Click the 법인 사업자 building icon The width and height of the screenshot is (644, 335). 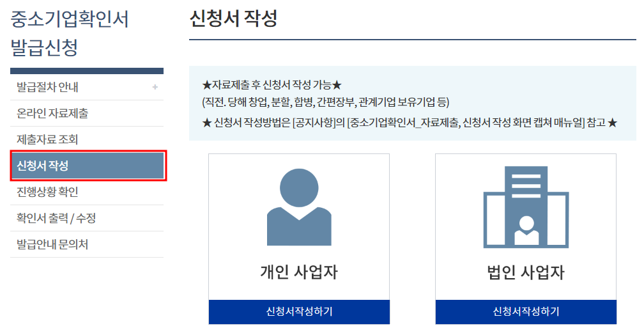(526, 207)
